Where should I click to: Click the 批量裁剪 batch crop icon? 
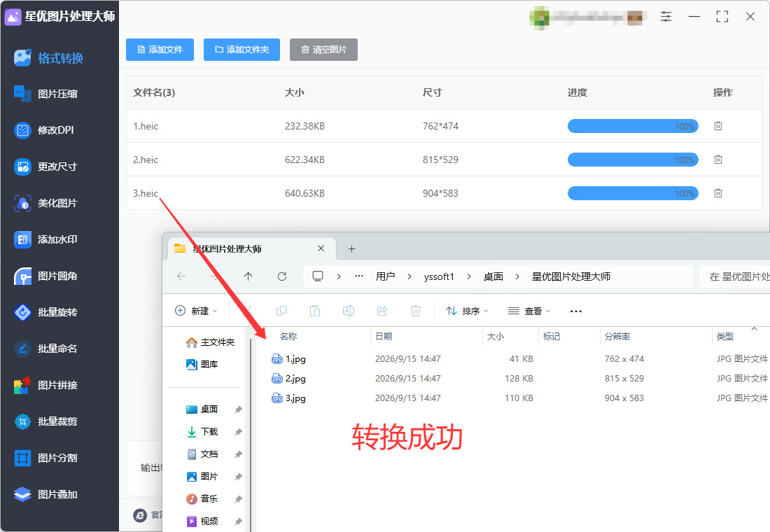point(22,421)
